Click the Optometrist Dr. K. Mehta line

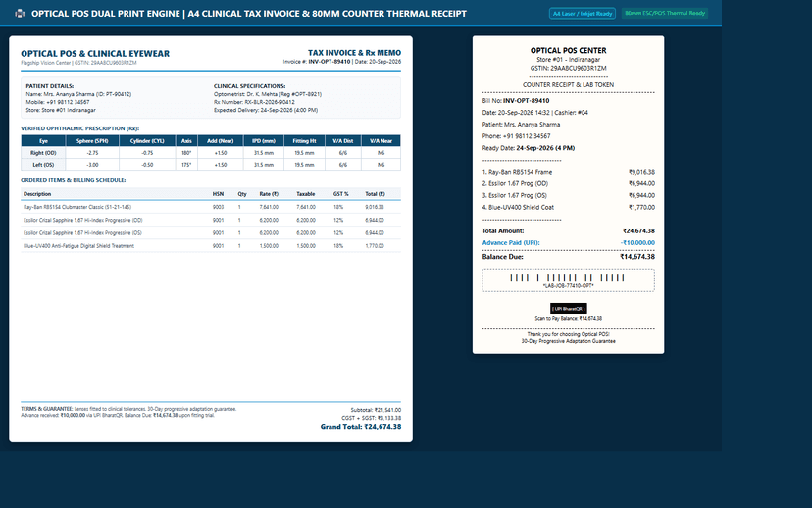pos(268,94)
